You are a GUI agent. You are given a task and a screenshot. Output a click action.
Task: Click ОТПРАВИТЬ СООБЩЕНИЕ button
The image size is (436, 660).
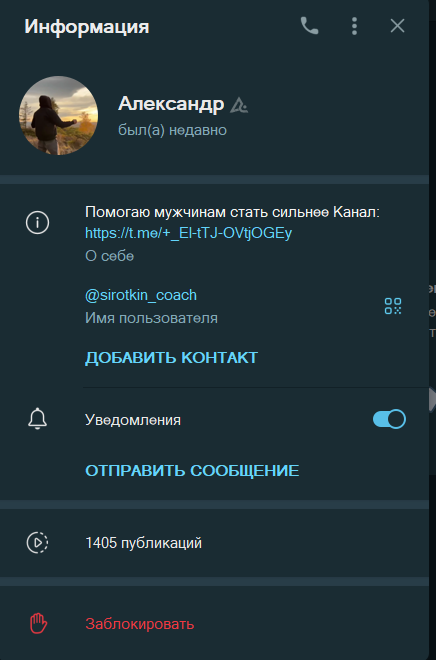pyautogui.click(x=192, y=471)
